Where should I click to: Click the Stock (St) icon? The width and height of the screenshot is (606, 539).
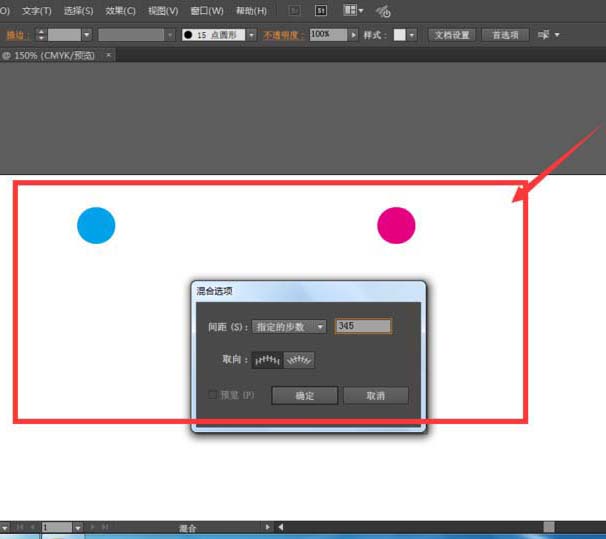click(321, 11)
